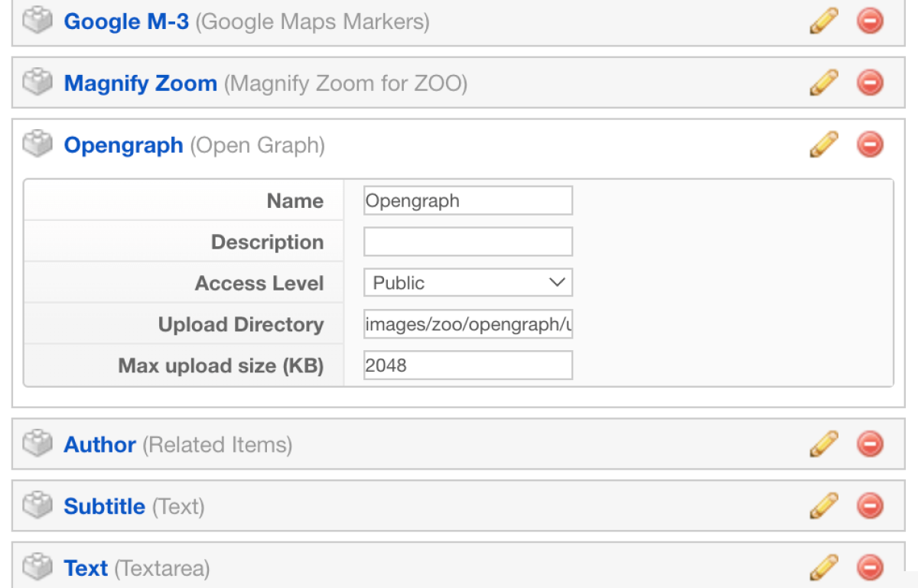
Task: Remove the Opengraph element
Action: coord(870,145)
